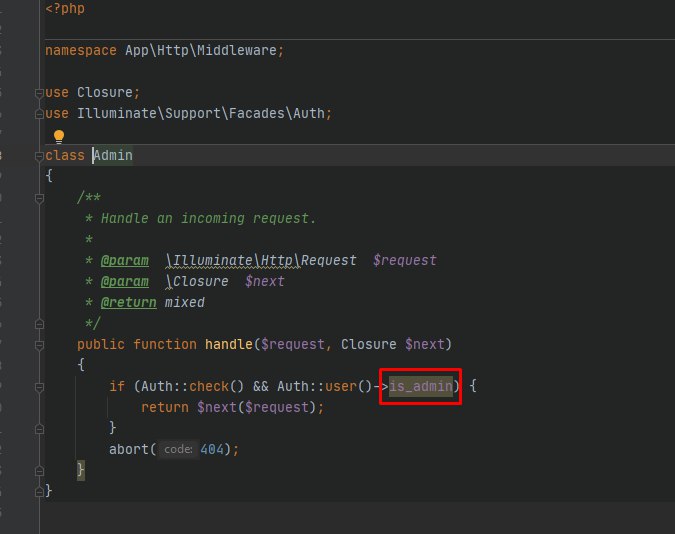Click '$next' in the docblock
Viewport: 675px width, 534px height.
pos(264,282)
